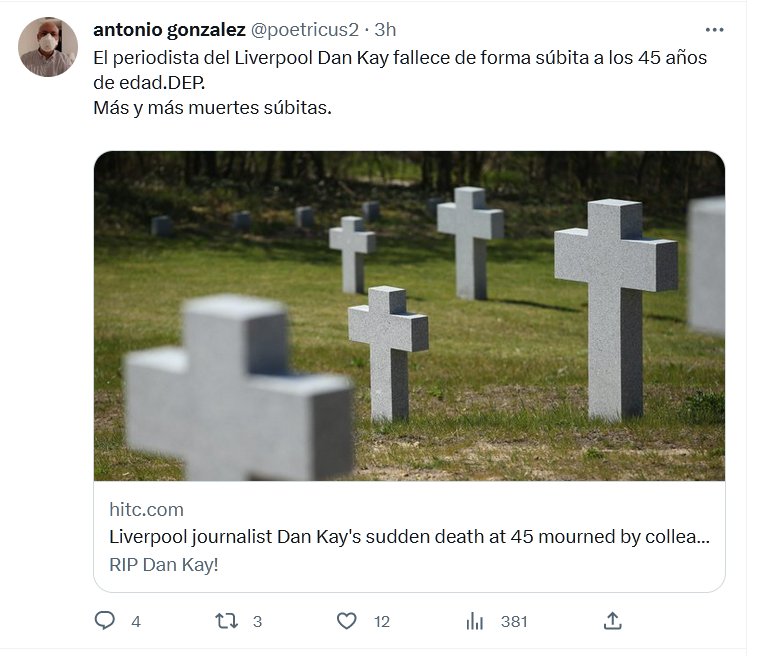Click the line 'Más y más muertes súbitas.'
The width and height of the screenshot is (766, 656).
[x=212, y=107]
